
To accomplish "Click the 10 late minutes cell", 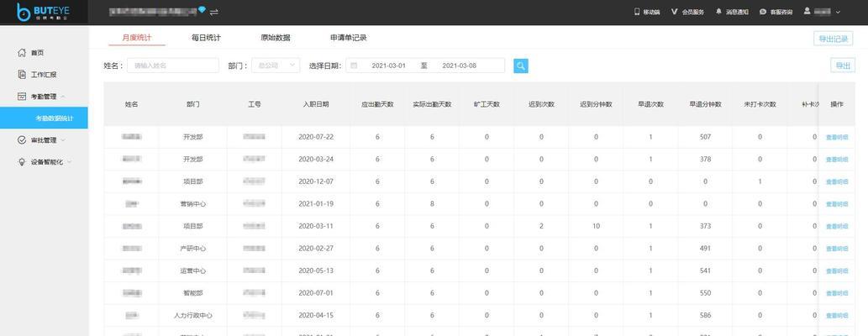I will tap(597, 226).
